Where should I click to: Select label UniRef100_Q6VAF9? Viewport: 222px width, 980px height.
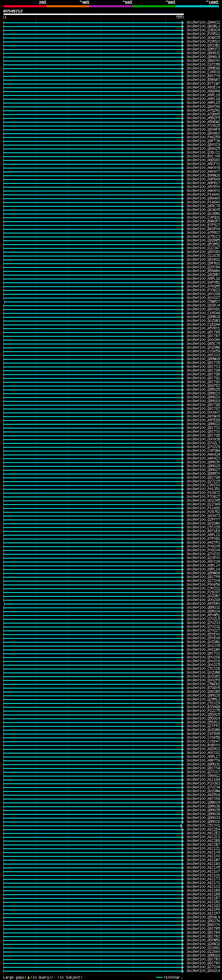203,129
